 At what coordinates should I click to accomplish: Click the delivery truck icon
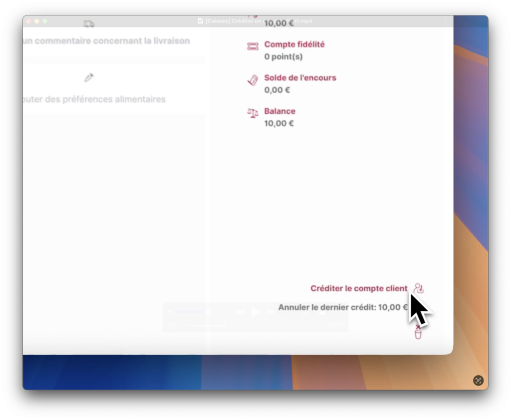pos(89,24)
